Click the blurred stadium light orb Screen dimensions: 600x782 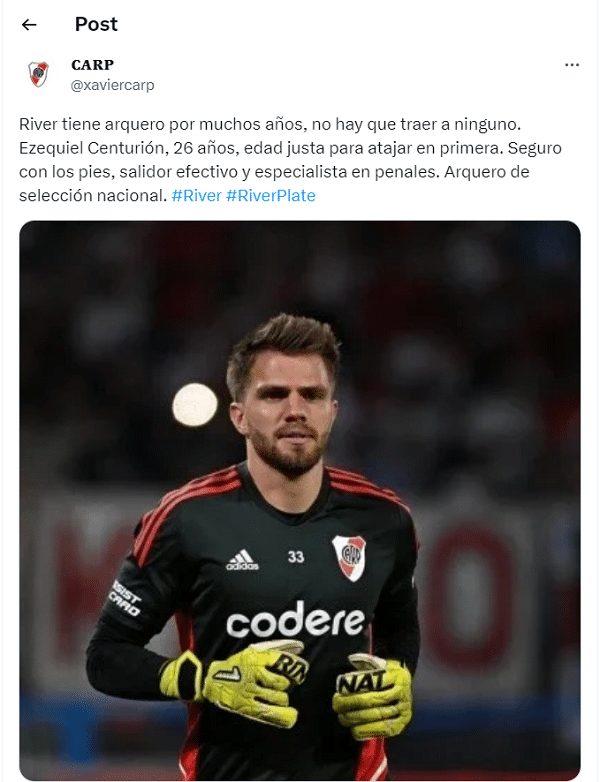[x=195, y=405]
